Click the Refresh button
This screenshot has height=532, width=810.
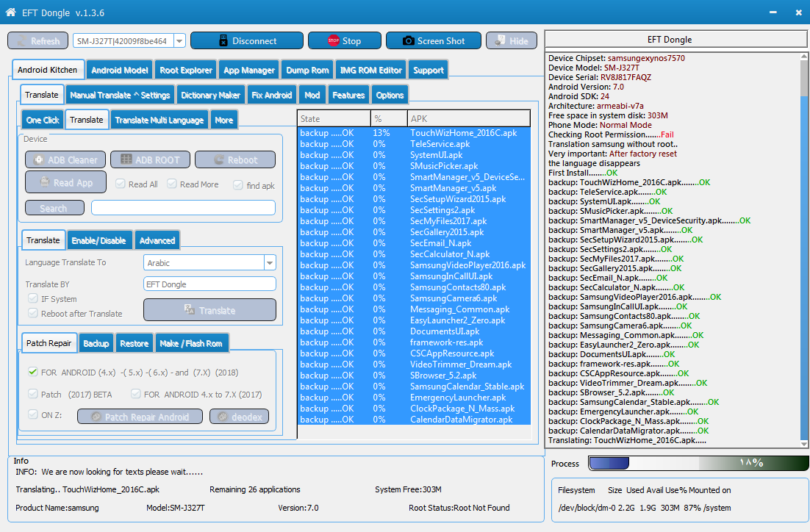37,41
